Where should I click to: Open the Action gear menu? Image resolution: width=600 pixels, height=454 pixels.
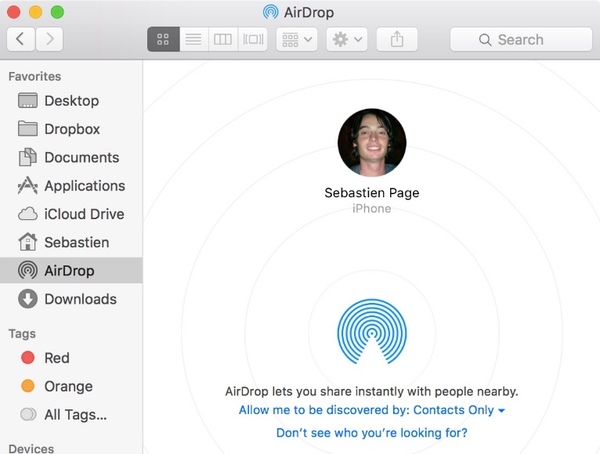pos(347,39)
